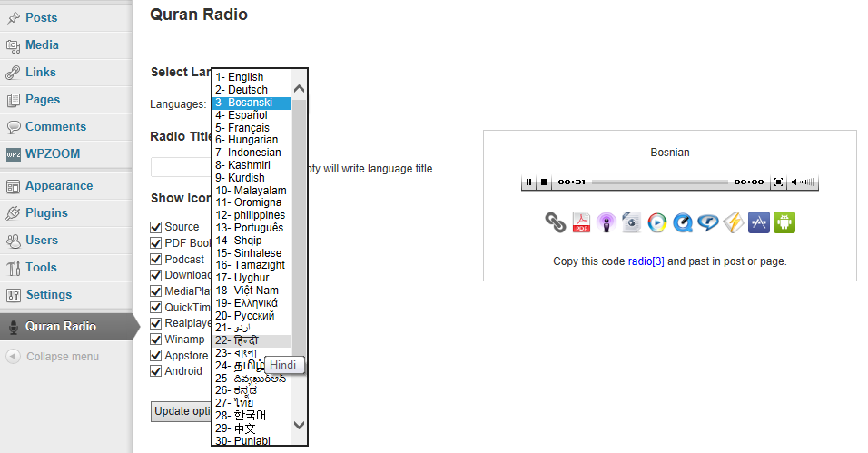868x453 pixels.
Task: Uncheck the Appstore checkbox
Action: 155,356
